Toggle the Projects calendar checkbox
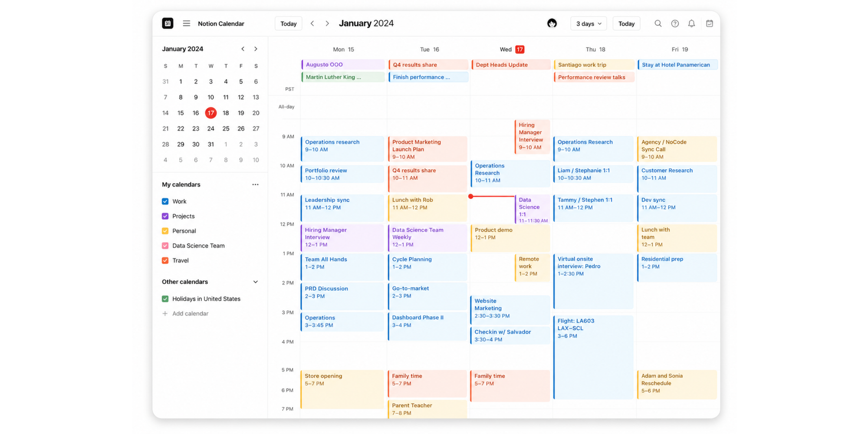 [165, 216]
